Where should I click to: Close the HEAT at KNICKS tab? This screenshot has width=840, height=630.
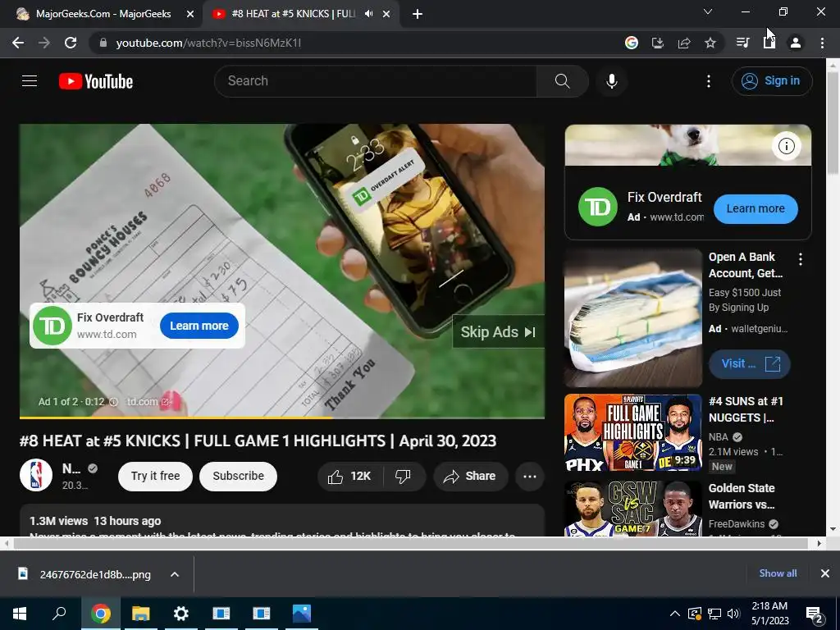[386, 14]
